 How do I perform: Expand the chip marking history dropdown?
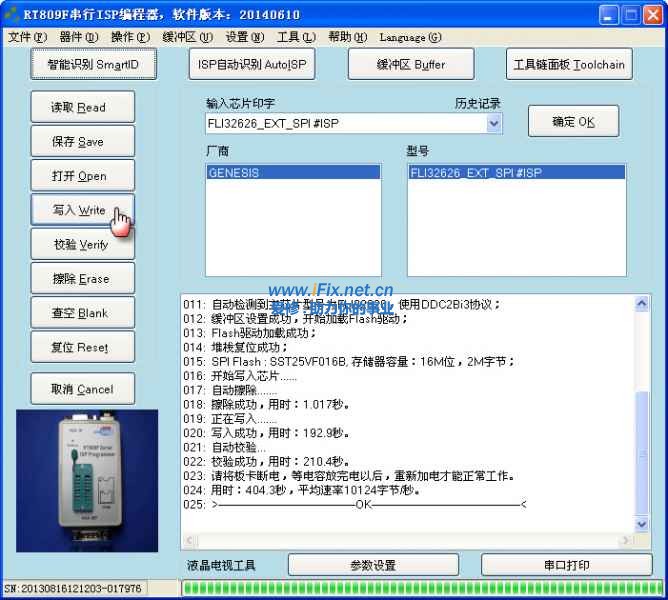coord(493,123)
